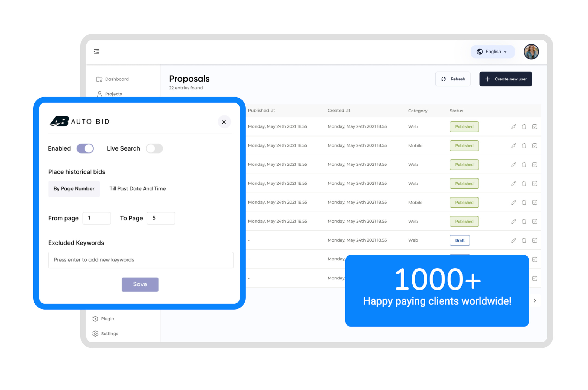Edit the sixth proposal row
Image resolution: width=588 pixels, height=390 pixels.
(x=514, y=222)
